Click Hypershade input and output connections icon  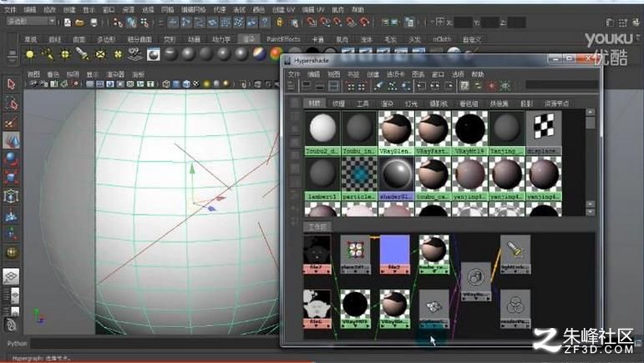[435, 86]
